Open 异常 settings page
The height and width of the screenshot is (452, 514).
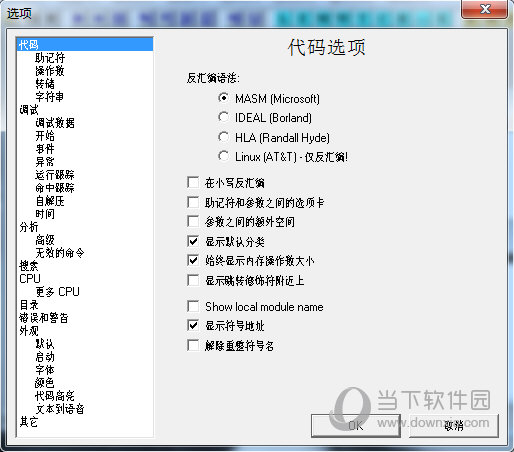point(45,162)
